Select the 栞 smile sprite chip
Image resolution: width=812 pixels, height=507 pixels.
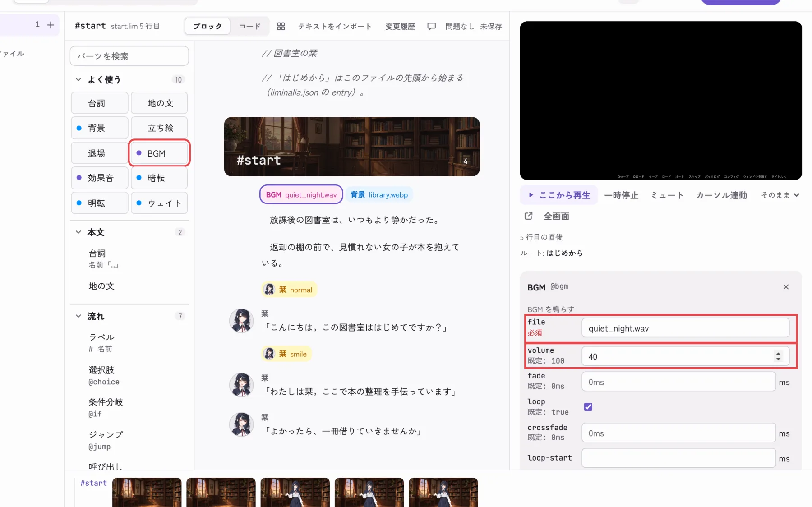(x=286, y=354)
